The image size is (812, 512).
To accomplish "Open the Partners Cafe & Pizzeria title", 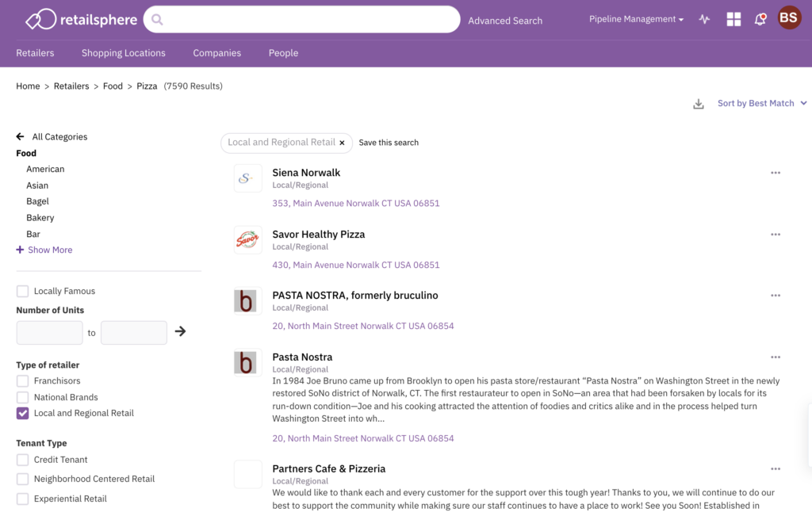I will 329,468.
